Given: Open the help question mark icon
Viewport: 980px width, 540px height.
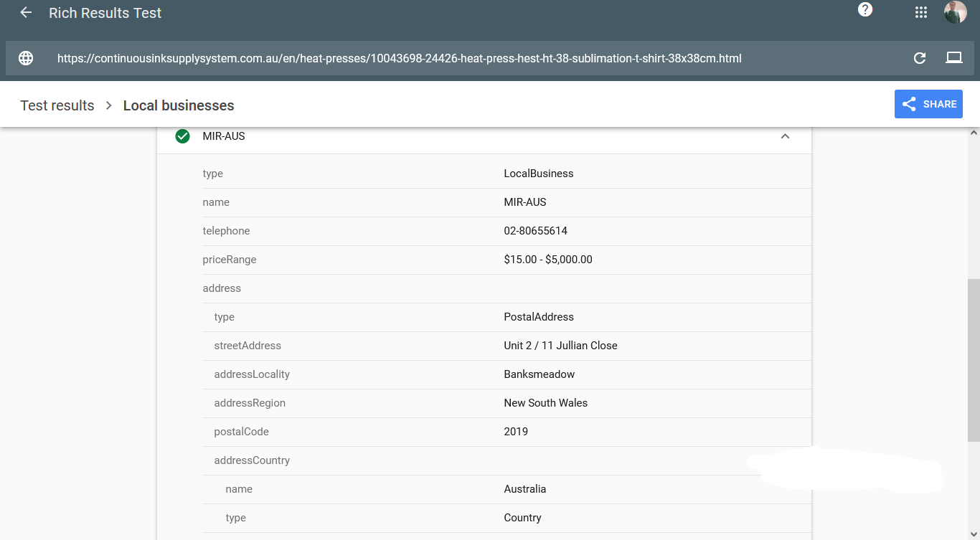Looking at the screenshot, I should point(865,10).
